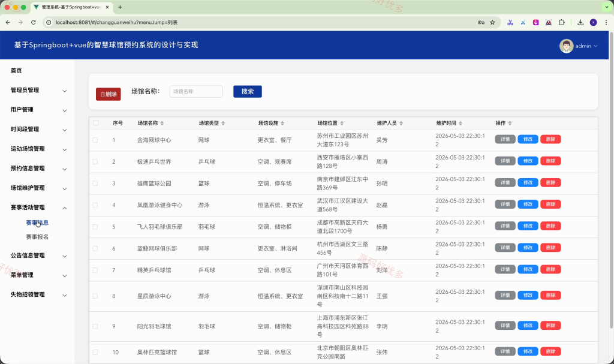614x364 pixels.
Task: Click the page vertical scrollbar
Action: click(x=611, y=181)
